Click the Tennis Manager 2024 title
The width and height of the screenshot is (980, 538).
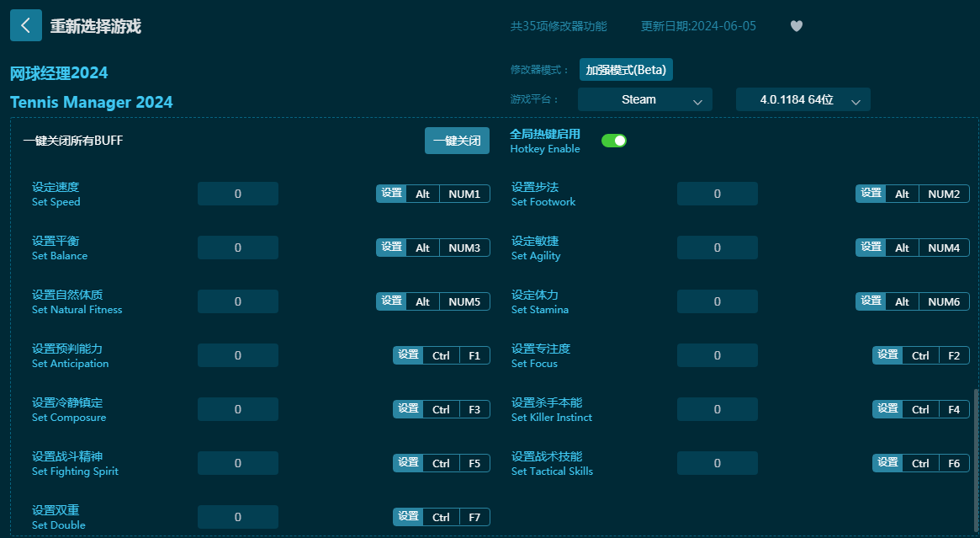(x=91, y=102)
